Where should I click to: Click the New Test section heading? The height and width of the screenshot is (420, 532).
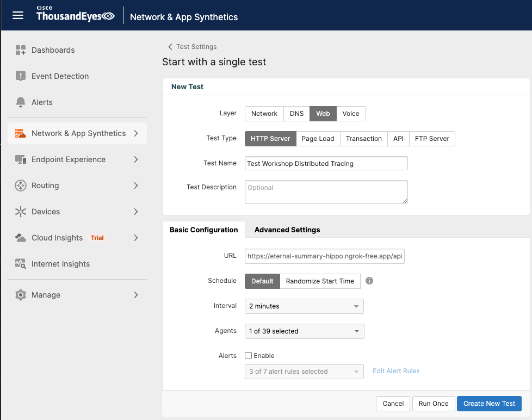pyautogui.click(x=187, y=87)
